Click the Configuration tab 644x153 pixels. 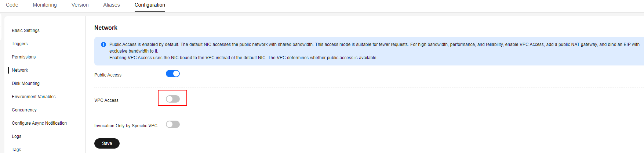point(150,5)
